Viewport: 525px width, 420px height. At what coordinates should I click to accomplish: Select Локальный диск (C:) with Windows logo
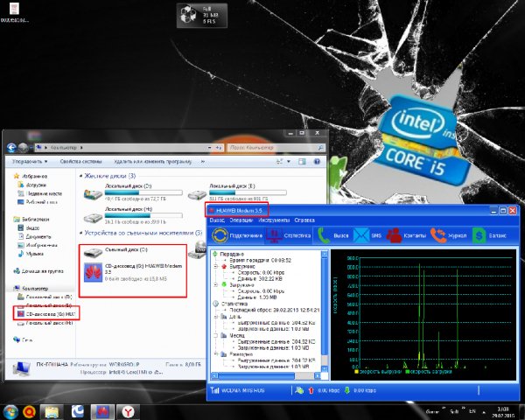[x=93, y=193]
